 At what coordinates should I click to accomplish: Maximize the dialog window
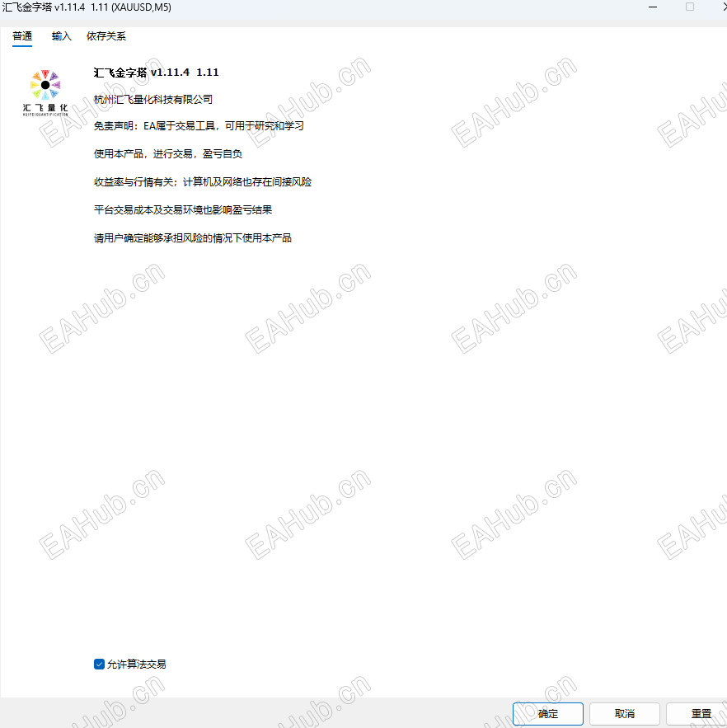pyautogui.click(x=690, y=7)
